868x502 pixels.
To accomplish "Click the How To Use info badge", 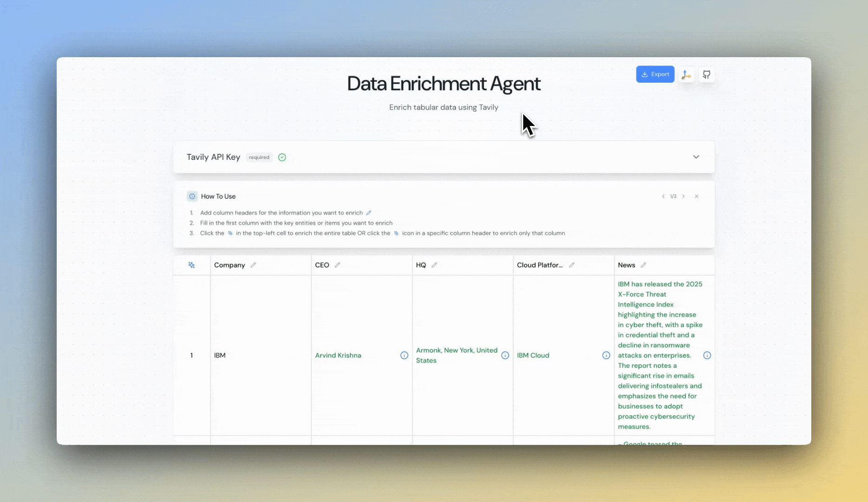I will [192, 196].
